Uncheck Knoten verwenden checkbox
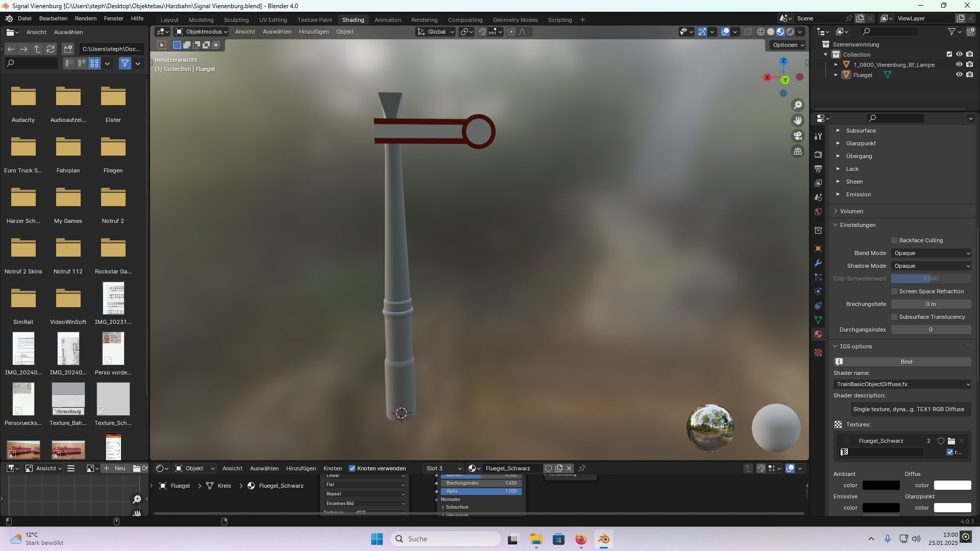The image size is (980, 551). 352,468
